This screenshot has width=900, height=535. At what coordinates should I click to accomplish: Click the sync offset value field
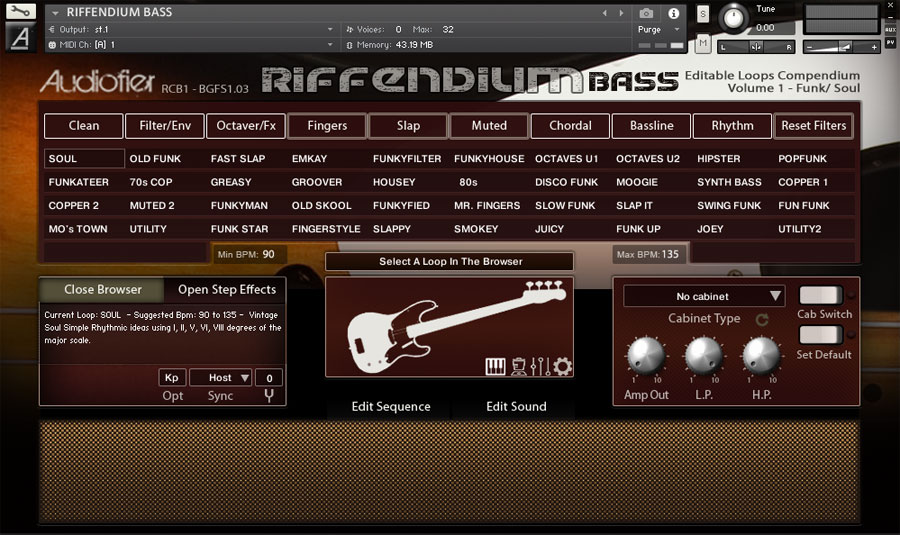click(269, 378)
